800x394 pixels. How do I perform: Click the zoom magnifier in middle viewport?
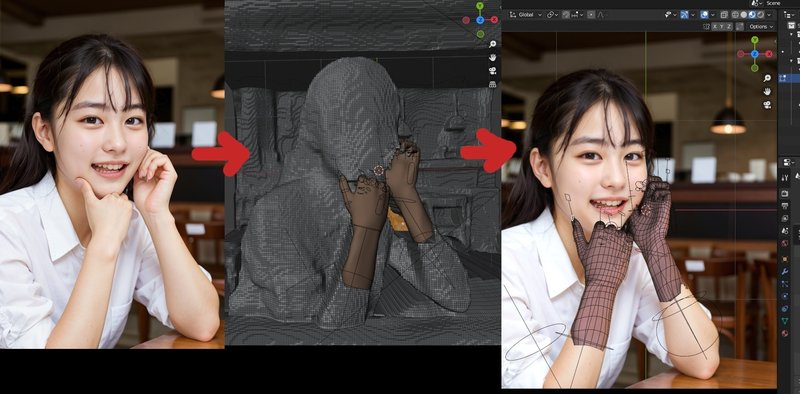[493, 44]
